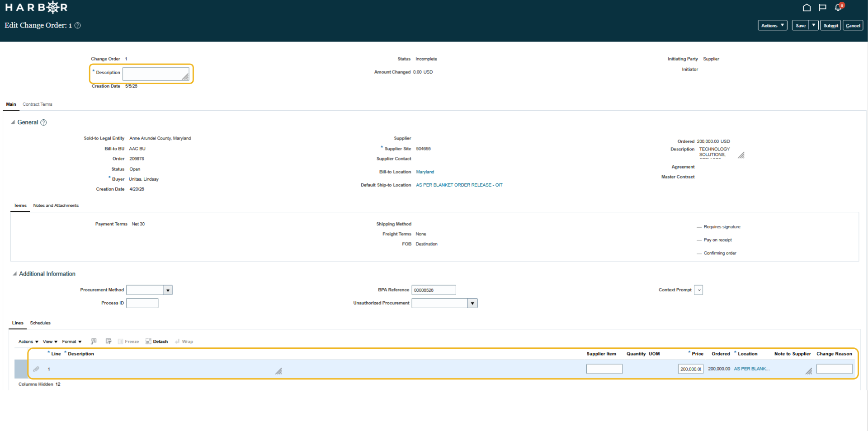Click the Change Reason input on line 1
This screenshot has height=431, width=868.
pos(835,369)
